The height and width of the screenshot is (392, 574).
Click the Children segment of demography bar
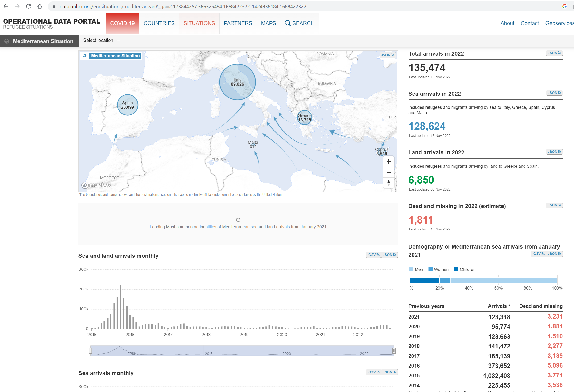425,280
